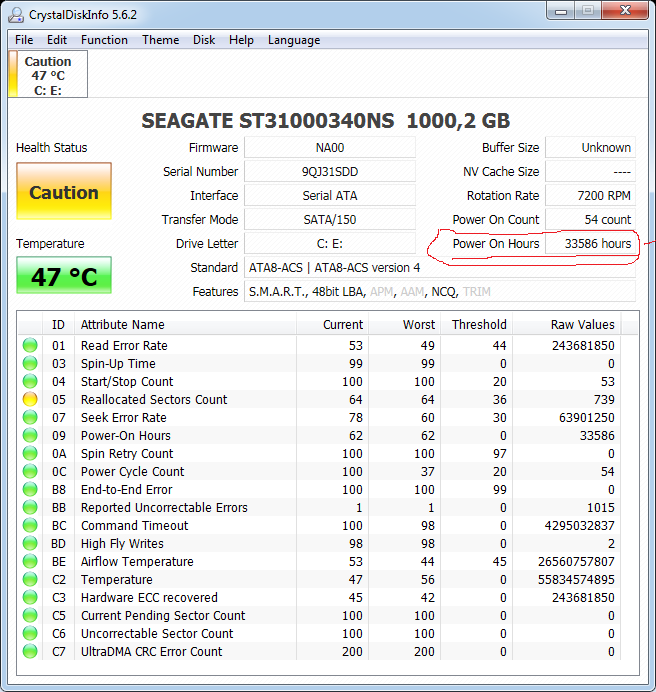Click green status icon for Read Error Rate

[30, 345]
